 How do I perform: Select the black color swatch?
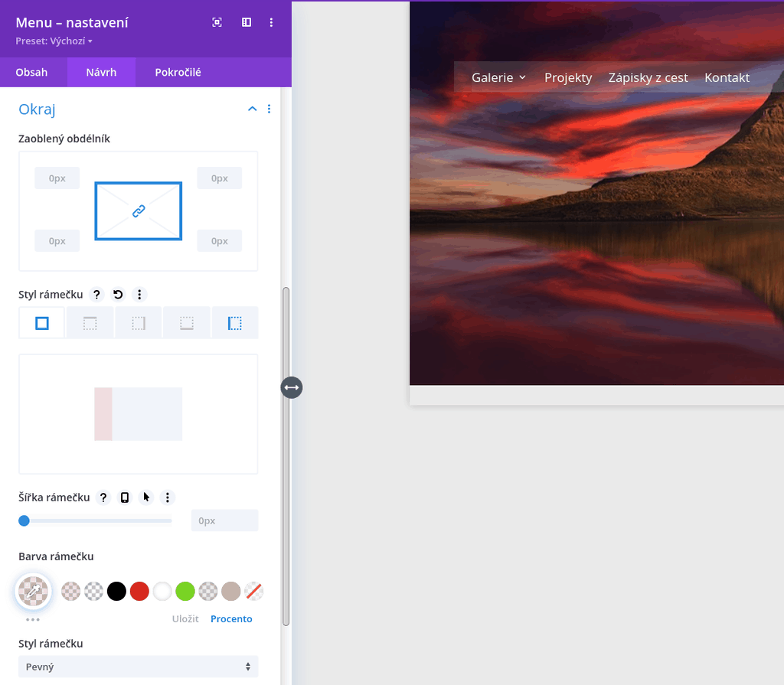(x=116, y=591)
